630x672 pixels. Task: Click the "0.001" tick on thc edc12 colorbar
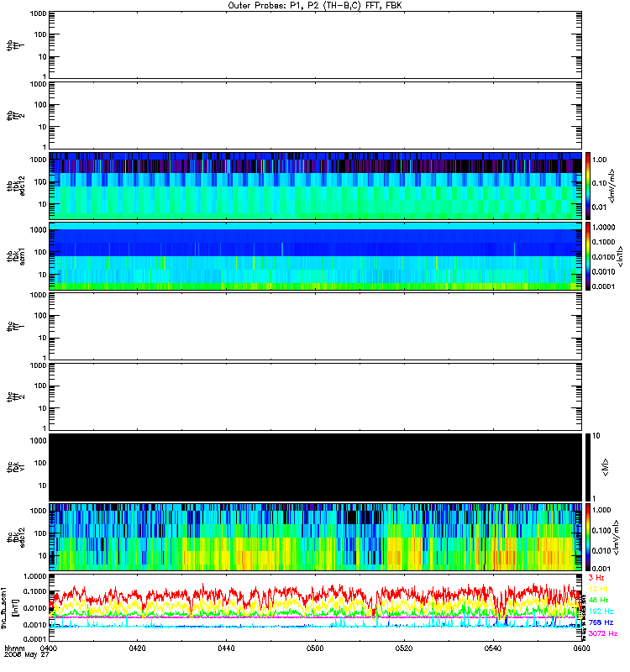pos(601,569)
